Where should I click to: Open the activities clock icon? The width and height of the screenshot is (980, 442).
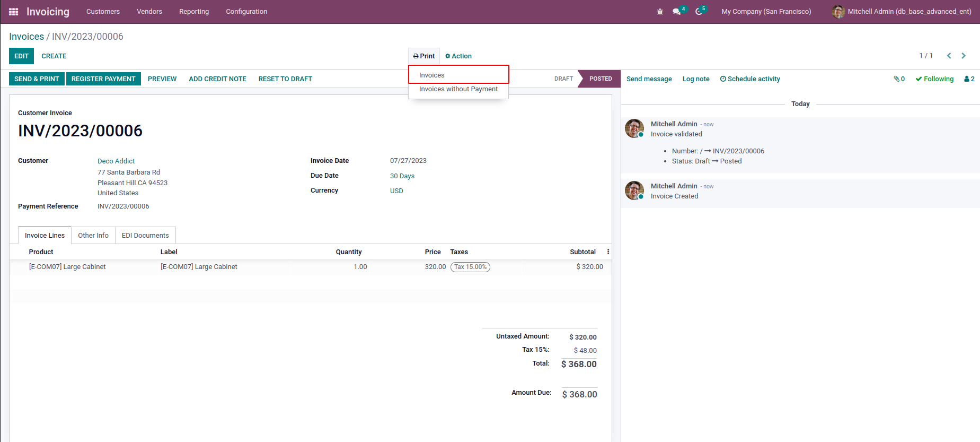click(699, 12)
